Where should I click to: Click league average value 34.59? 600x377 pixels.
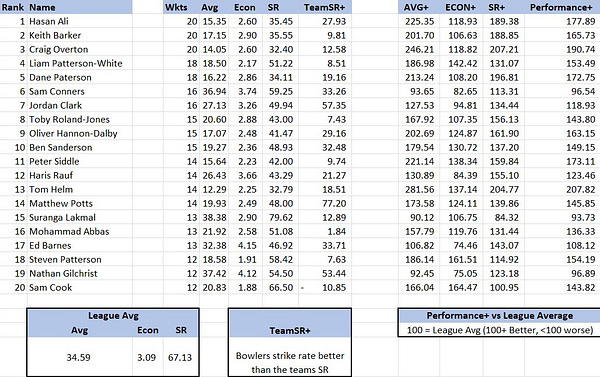pos(78,357)
